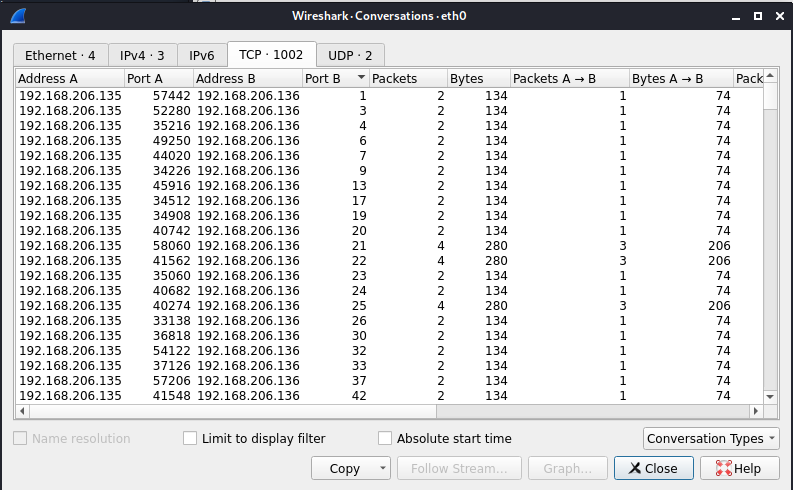793x490 pixels.
Task: Select the row with Port A 54122
Action: point(388,351)
